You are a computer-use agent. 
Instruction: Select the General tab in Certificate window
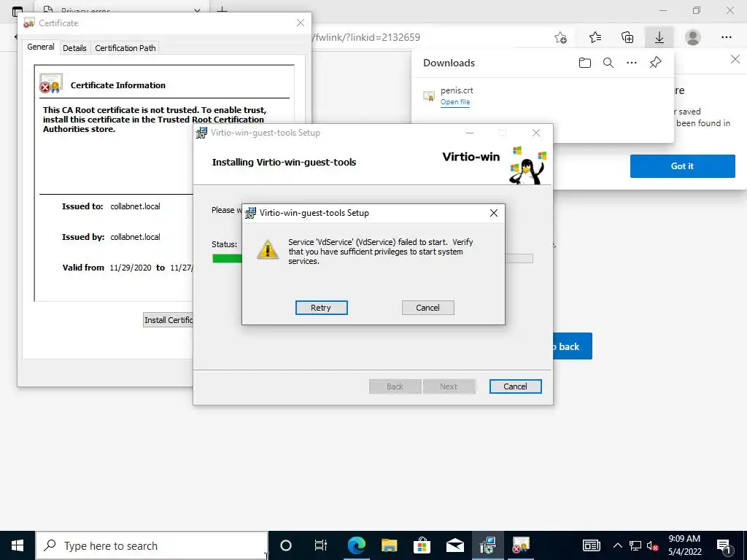click(41, 47)
